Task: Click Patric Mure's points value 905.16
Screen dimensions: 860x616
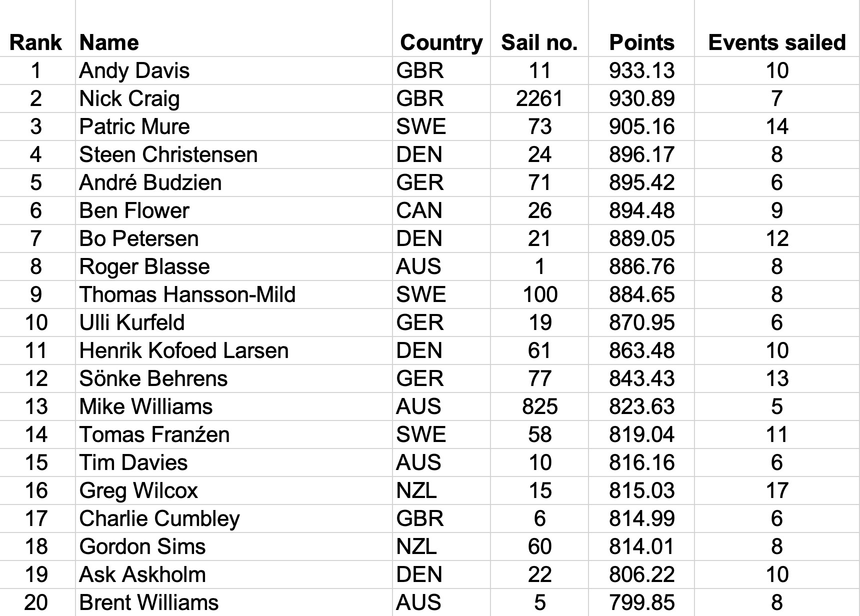Action: [641, 126]
